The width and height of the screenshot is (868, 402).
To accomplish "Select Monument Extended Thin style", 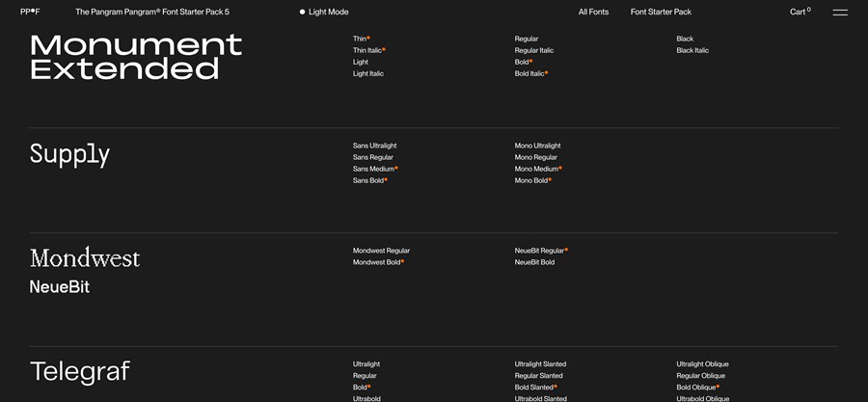I will click(362, 39).
